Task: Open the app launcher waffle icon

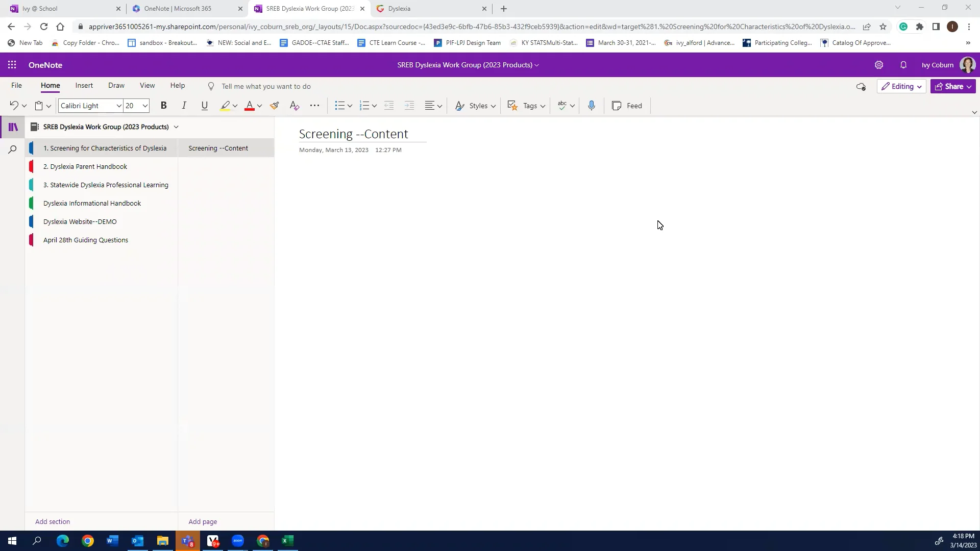Action: [12, 65]
